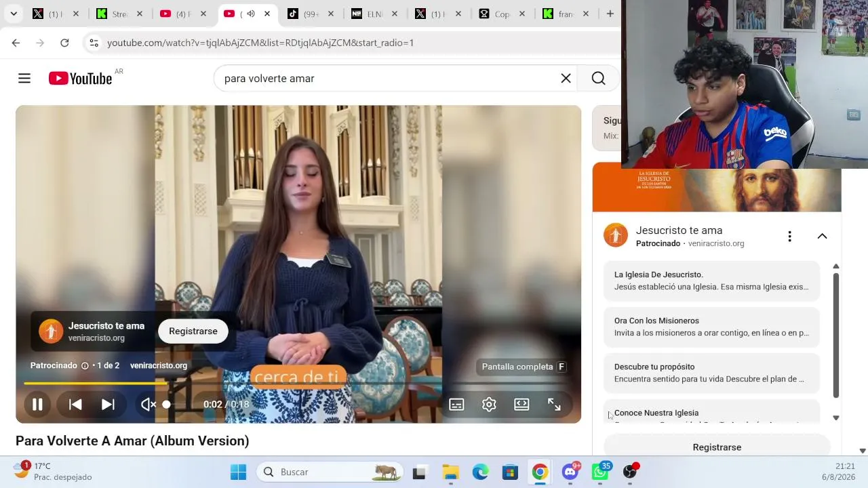
Task: Clear the search query with X
Action: [566, 79]
